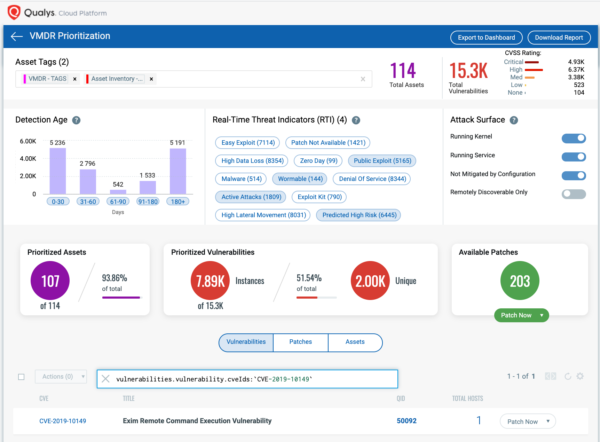This screenshot has height=442, width=600.
Task: Remove the Asset Inventory tag
Action: [151, 78]
